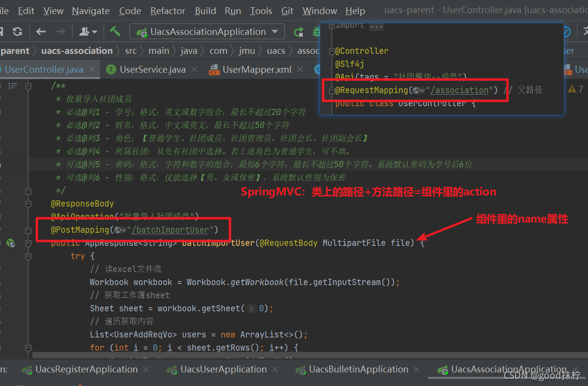Open the UacsAssociationApplication run configuration dropdown

click(x=207, y=32)
